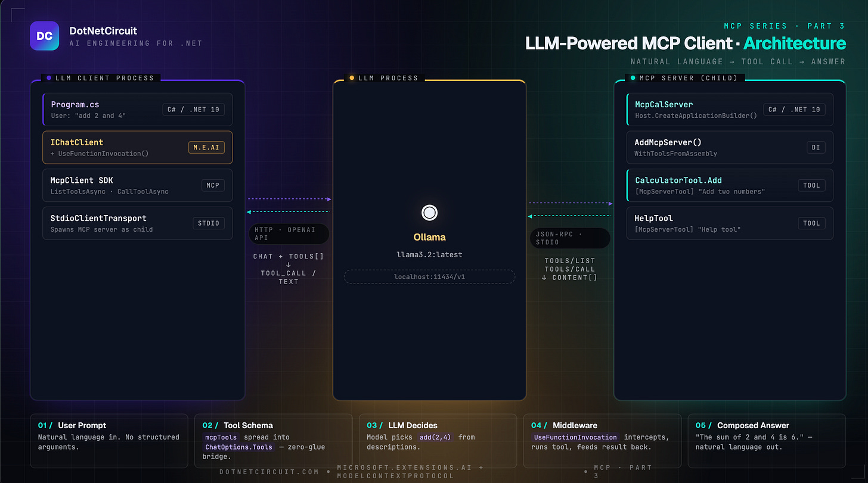Viewport: 868px width, 483px height.
Task: Select the IChatClient card title
Action: coord(77,142)
